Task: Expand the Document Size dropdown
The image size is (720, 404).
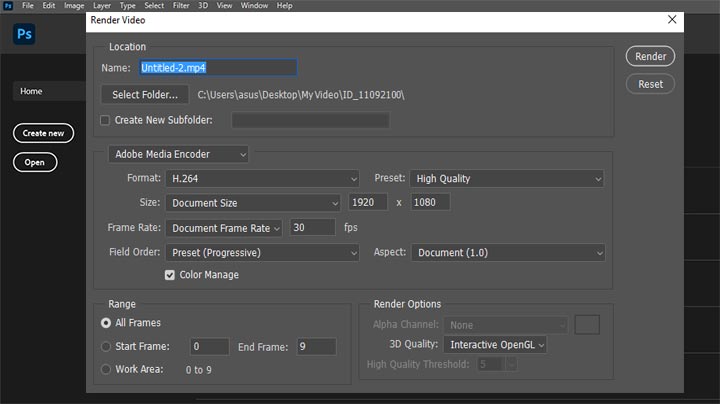Action: coord(253,203)
